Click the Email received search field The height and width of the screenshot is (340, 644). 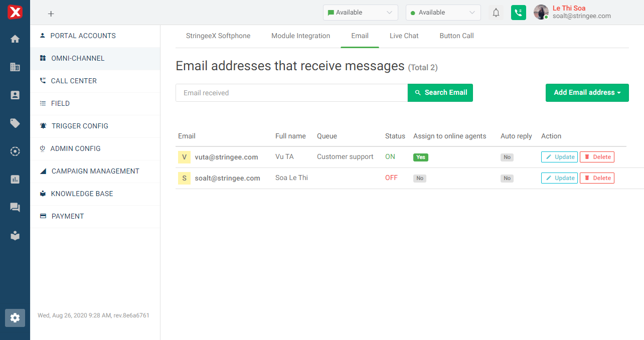click(x=291, y=93)
